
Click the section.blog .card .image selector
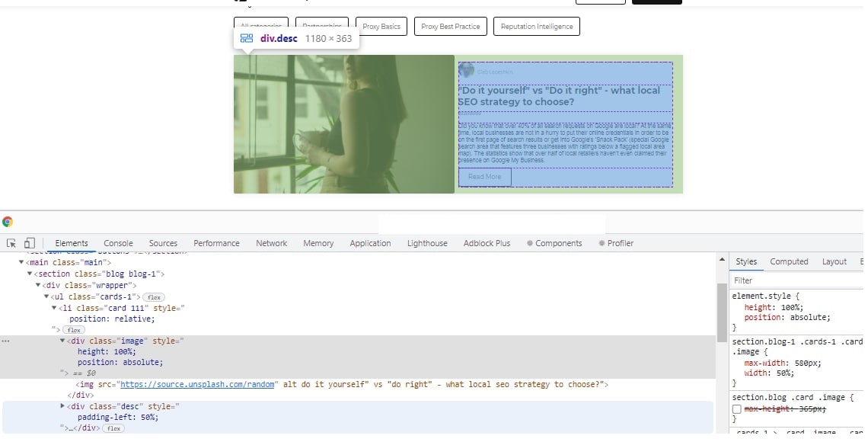[790, 397]
